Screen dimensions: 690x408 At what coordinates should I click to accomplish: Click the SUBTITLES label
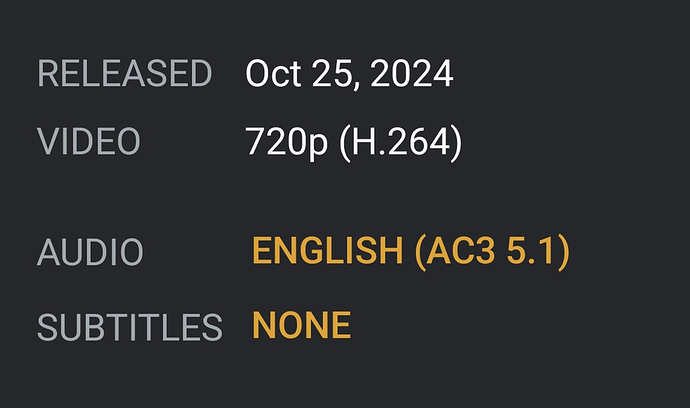[x=129, y=326]
